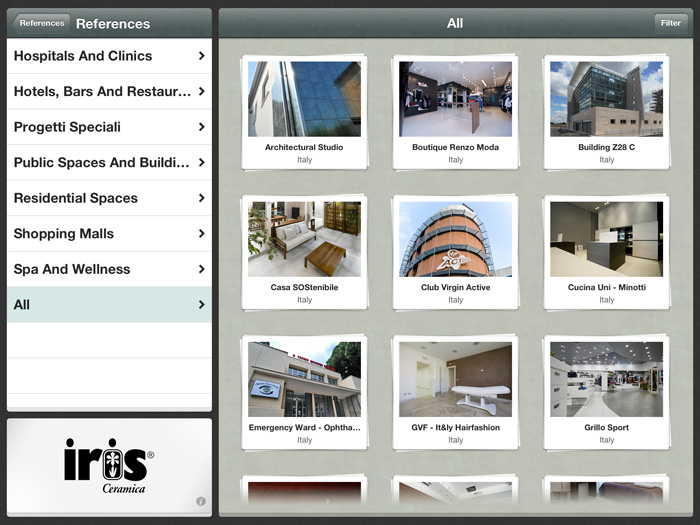
Task: Click Italy label under Club Virgin Active
Action: tap(455, 300)
